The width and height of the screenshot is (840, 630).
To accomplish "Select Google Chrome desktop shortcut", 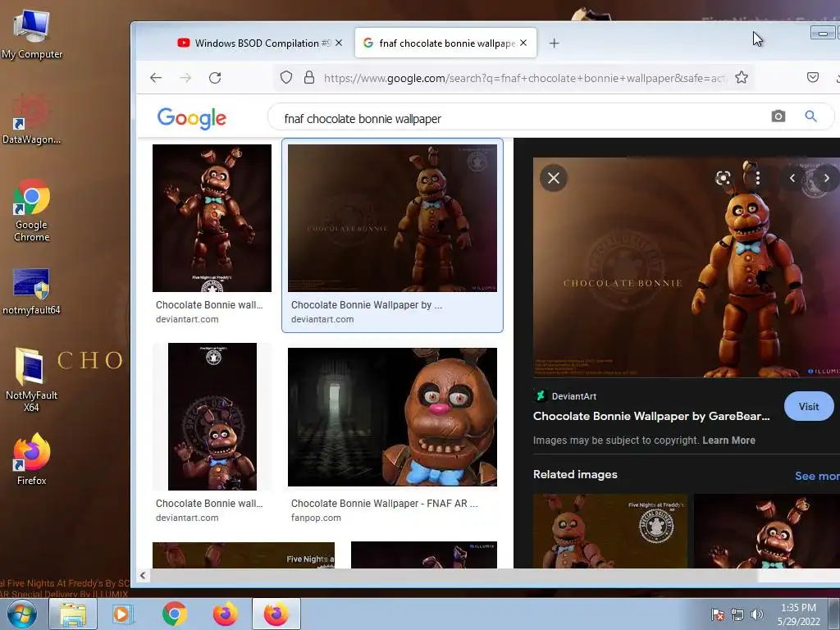I will click(32, 210).
